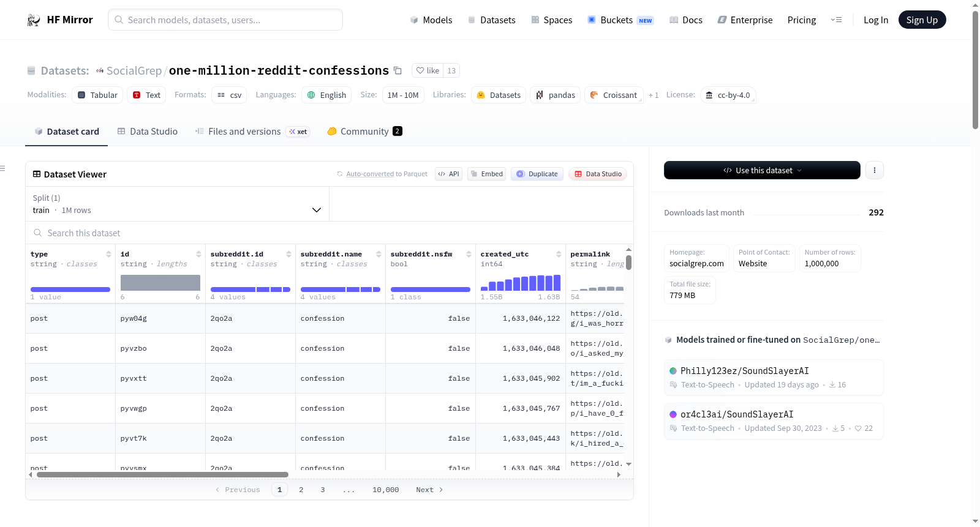
Task: Open the Community tab
Action: click(364, 132)
